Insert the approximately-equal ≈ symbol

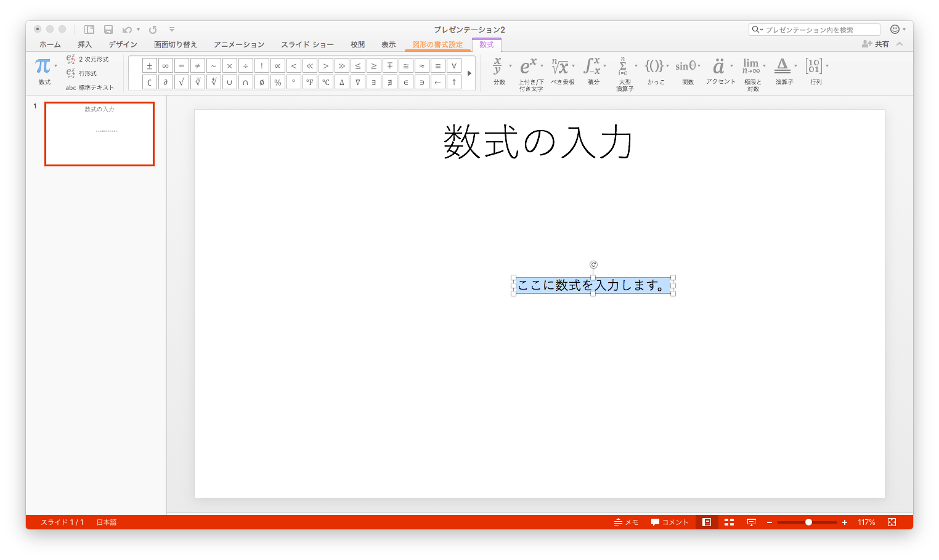pyautogui.click(x=421, y=66)
